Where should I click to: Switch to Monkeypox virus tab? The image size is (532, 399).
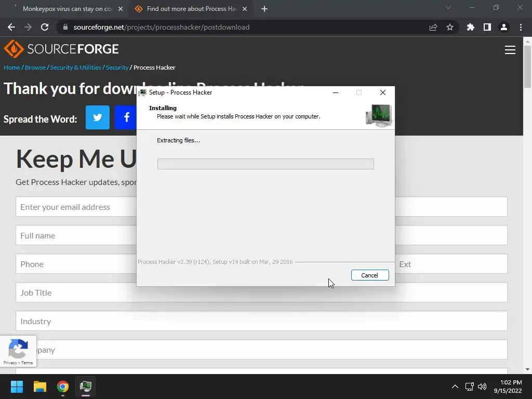click(x=67, y=9)
